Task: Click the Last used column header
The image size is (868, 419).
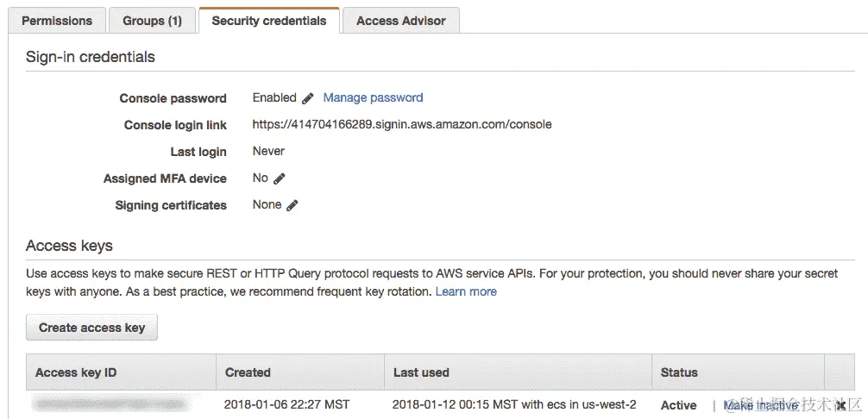Action: [421, 372]
